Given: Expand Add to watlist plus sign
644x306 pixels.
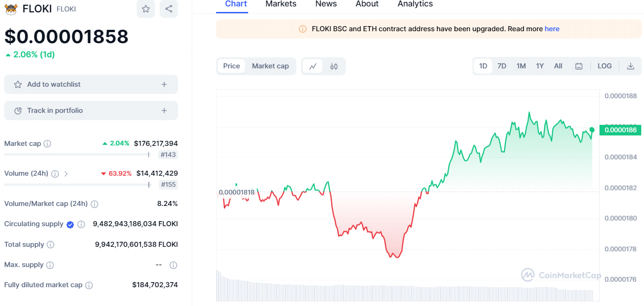Looking at the screenshot, I should 164,84.
